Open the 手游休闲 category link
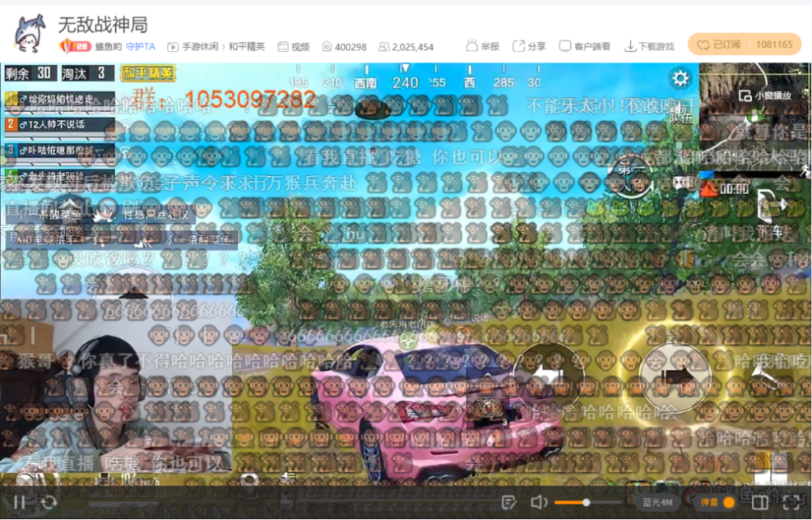 coord(200,46)
